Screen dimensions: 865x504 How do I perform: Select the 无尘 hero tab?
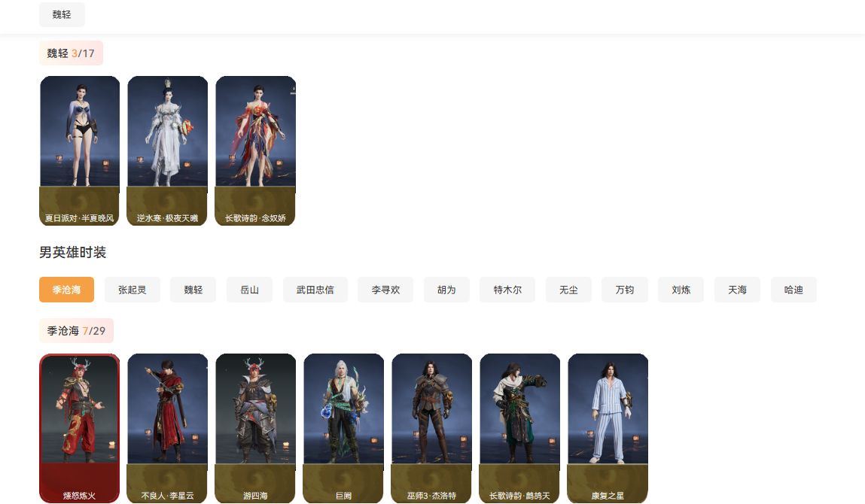click(568, 290)
